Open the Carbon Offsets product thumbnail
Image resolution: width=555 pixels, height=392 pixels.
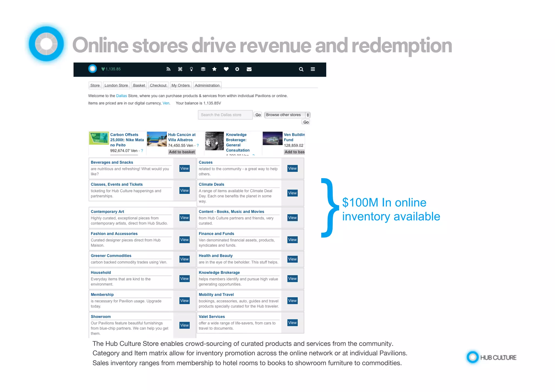pos(99,138)
